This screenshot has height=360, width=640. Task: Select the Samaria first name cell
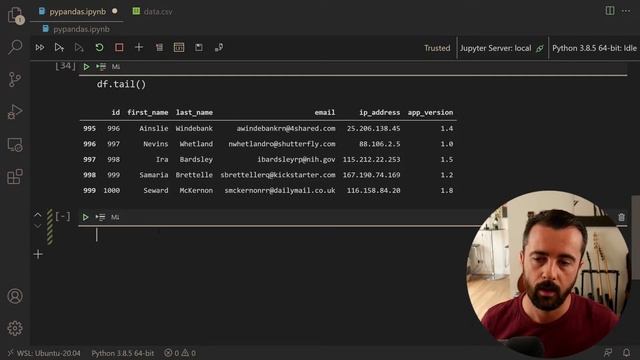pos(153,175)
